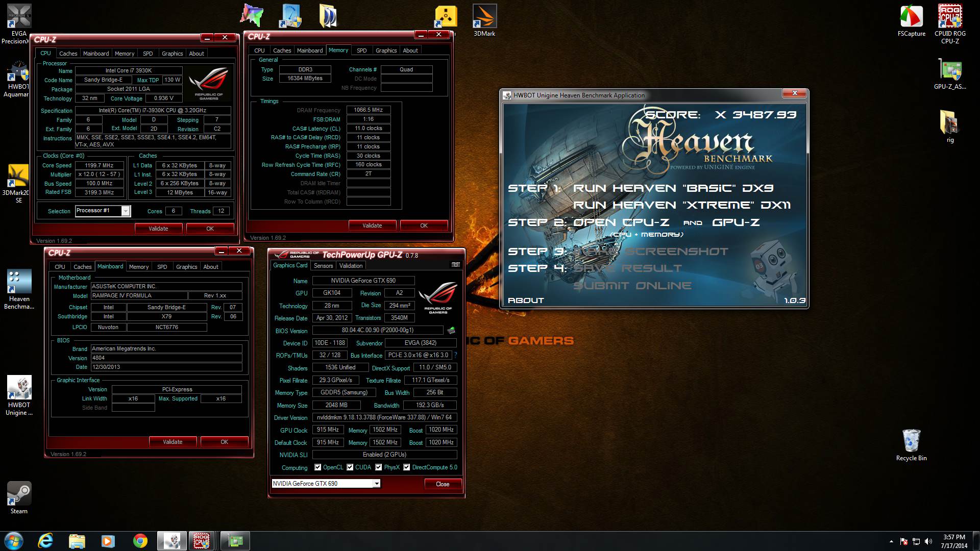Open File Explorer from the taskbar
980x551 pixels.
[77, 541]
